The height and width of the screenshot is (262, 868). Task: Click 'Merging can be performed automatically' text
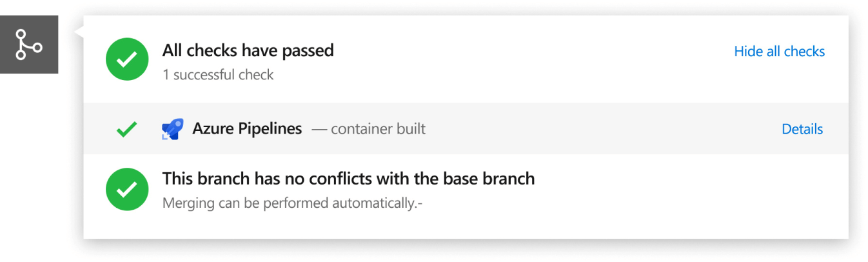(292, 204)
